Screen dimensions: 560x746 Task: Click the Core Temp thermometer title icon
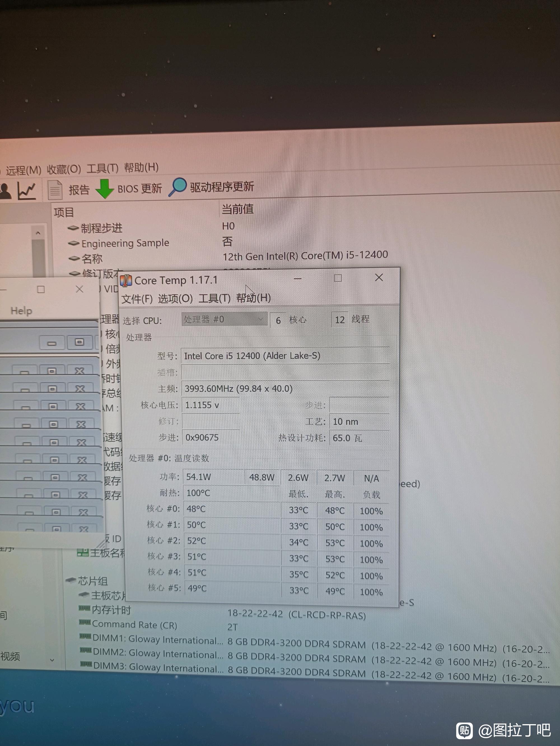[x=126, y=280]
